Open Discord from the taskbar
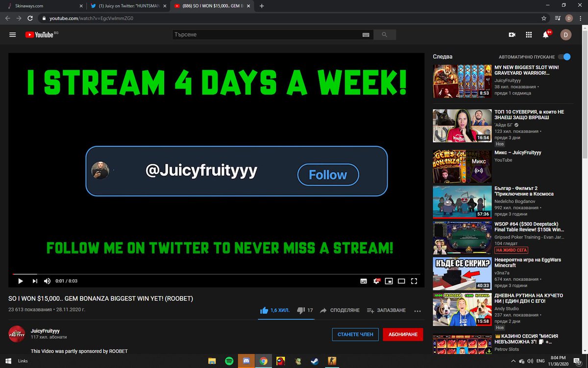The height and width of the screenshot is (368, 588). pos(246,361)
